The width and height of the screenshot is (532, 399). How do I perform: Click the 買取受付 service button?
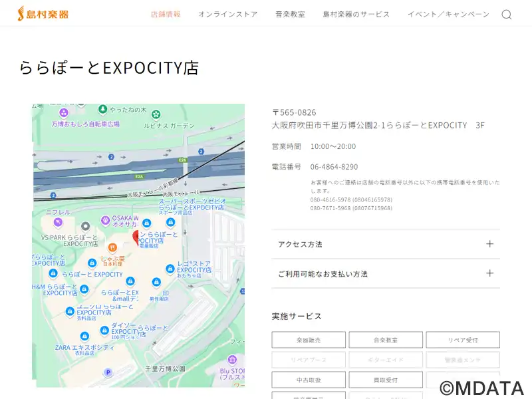386,380
